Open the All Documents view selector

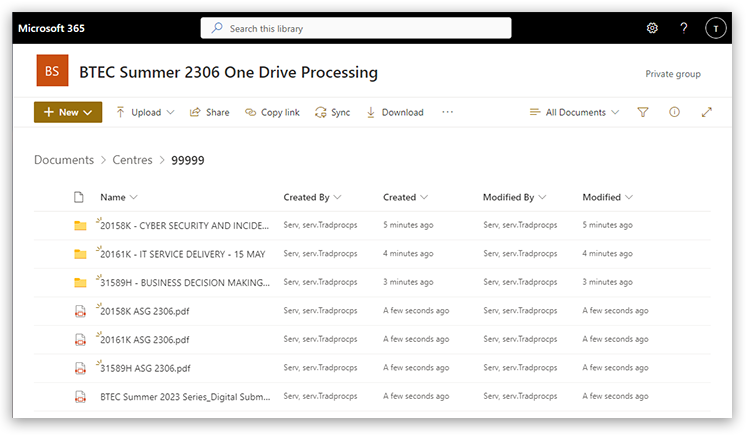[x=574, y=112]
